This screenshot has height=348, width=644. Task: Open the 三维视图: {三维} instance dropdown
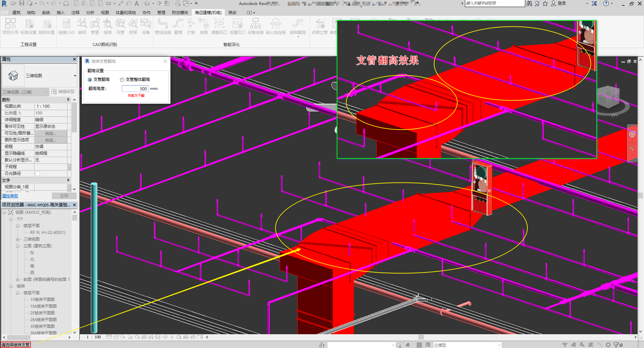pyautogui.click(x=25, y=92)
